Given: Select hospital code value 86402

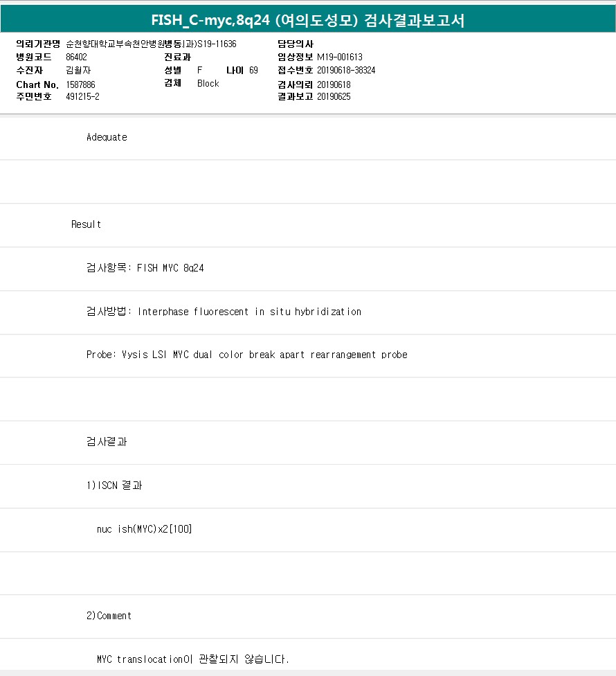Looking at the screenshot, I should (76, 57).
